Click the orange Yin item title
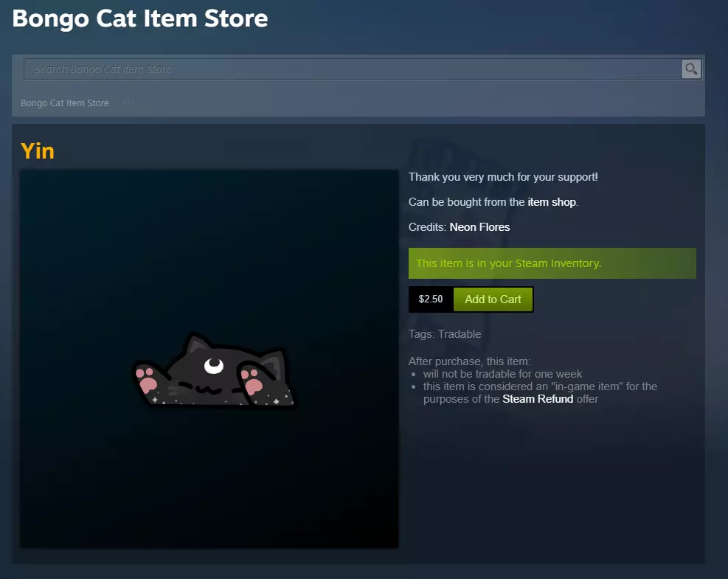The width and height of the screenshot is (728, 579). (x=38, y=151)
